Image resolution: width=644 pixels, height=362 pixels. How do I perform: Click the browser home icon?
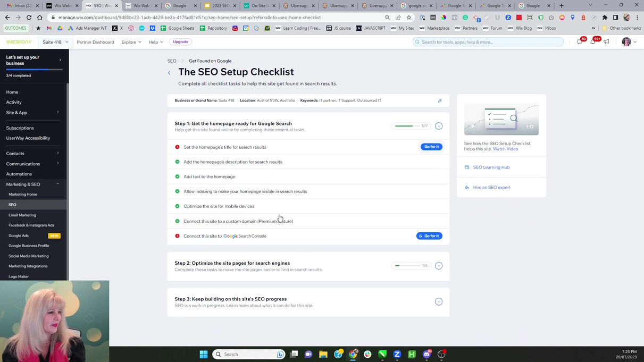click(39, 18)
